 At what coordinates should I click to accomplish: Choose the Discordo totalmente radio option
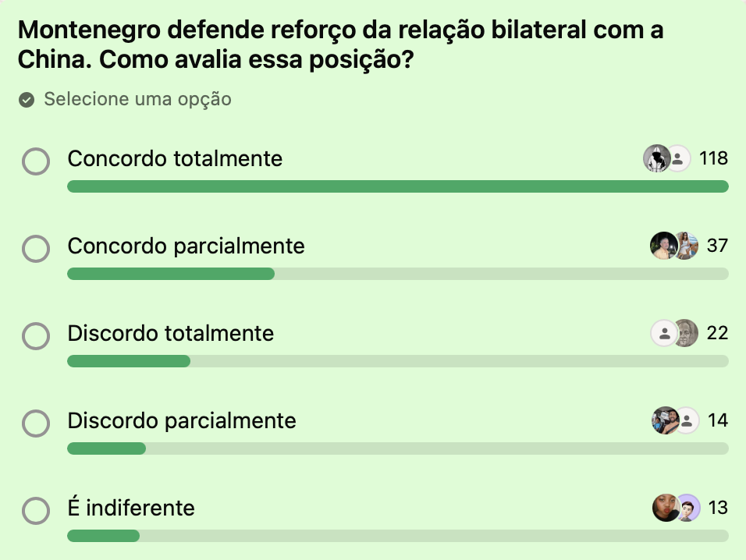[x=36, y=336]
